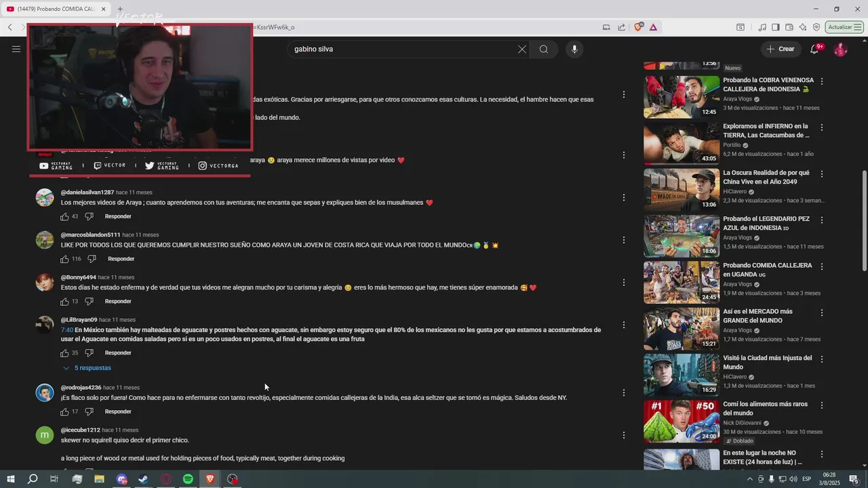The image size is (868, 488).
Task: Start voice search with the microphone icon
Action: pyautogui.click(x=574, y=49)
